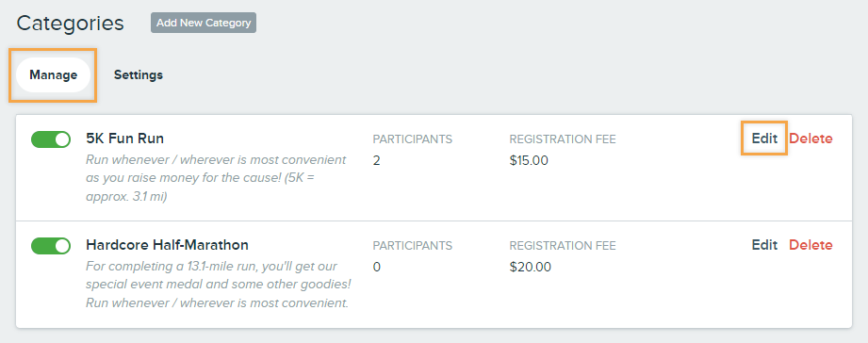Select the Hardcore Half-Marathon title
This screenshot has height=343, width=868.
[167, 244]
